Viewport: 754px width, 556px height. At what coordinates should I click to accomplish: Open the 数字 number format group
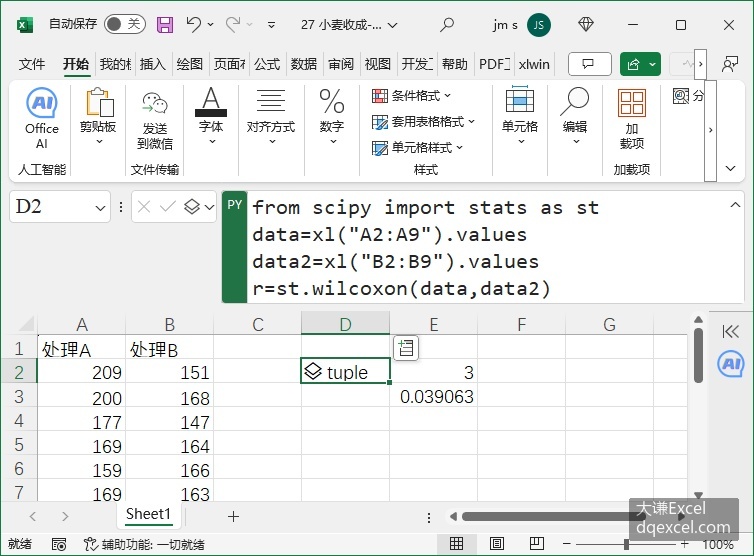click(x=332, y=117)
